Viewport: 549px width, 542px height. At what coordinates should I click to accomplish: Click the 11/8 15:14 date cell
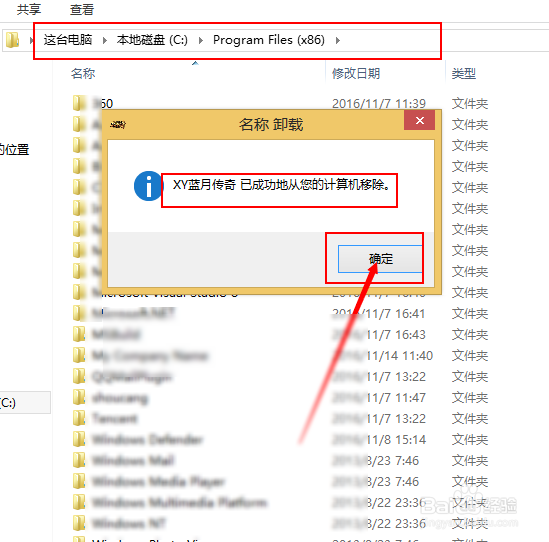379,440
